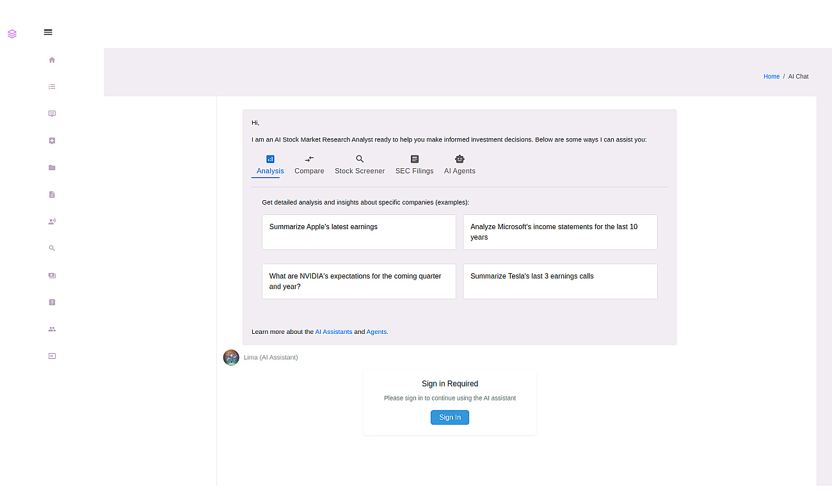Click the 'Lima (AI Assistant)' name label

coord(271,357)
